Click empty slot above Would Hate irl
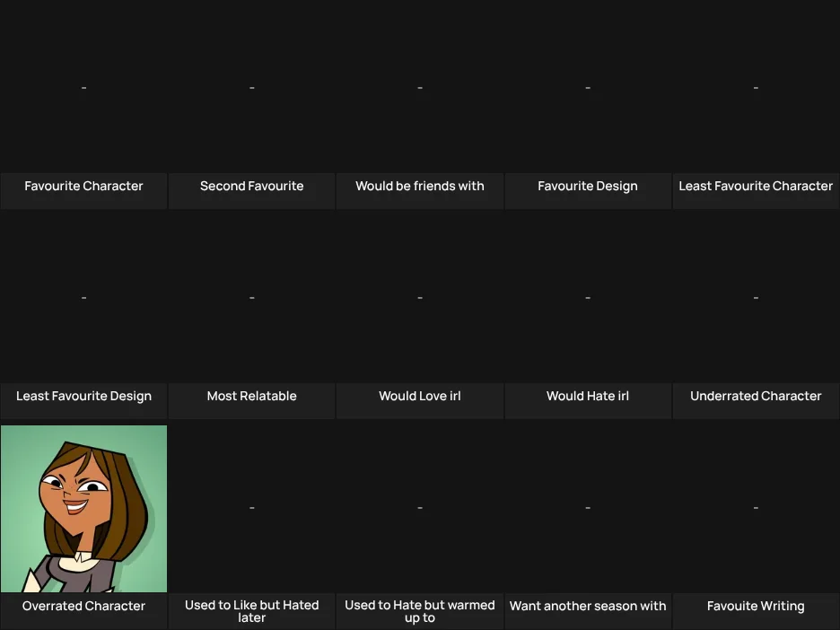The width and height of the screenshot is (840, 630). (588, 297)
